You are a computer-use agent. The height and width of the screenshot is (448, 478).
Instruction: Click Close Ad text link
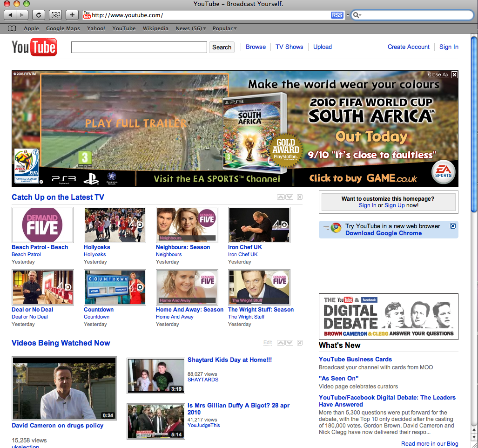pyautogui.click(x=438, y=75)
